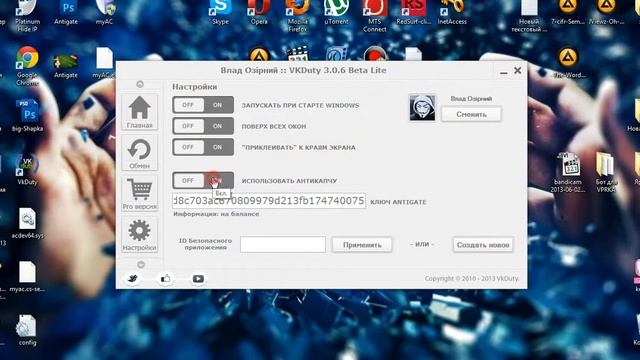Image resolution: width=640 pixels, height=360 pixels.
Task: Select the Mozilla Firefox desktop shortcut
Action: [x=298, y=16]
